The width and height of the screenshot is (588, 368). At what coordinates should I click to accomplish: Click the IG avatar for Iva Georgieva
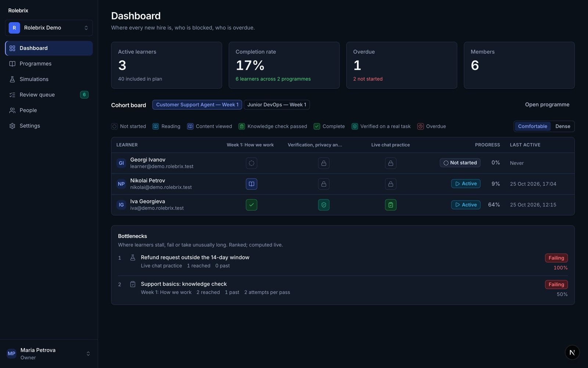point(121,205)
